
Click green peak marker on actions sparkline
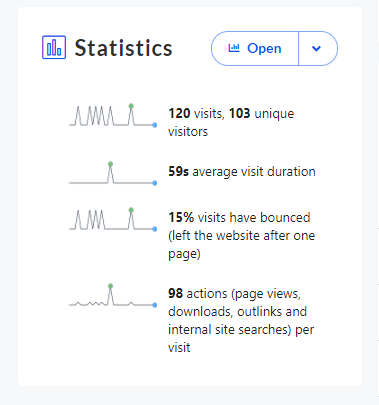pos(110,286)
